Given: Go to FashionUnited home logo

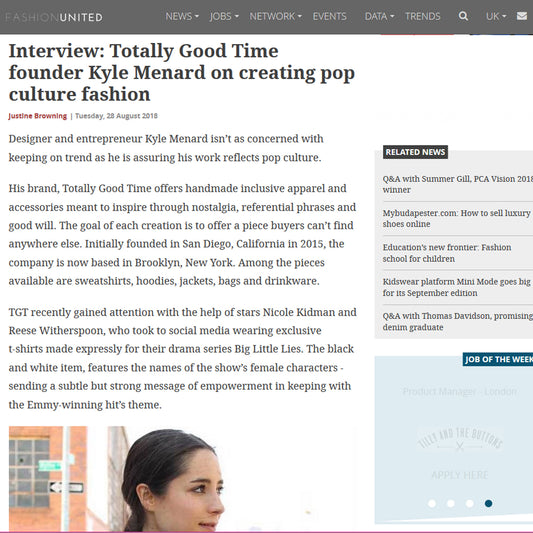Looking at the screenshot, I should [54, 17].
